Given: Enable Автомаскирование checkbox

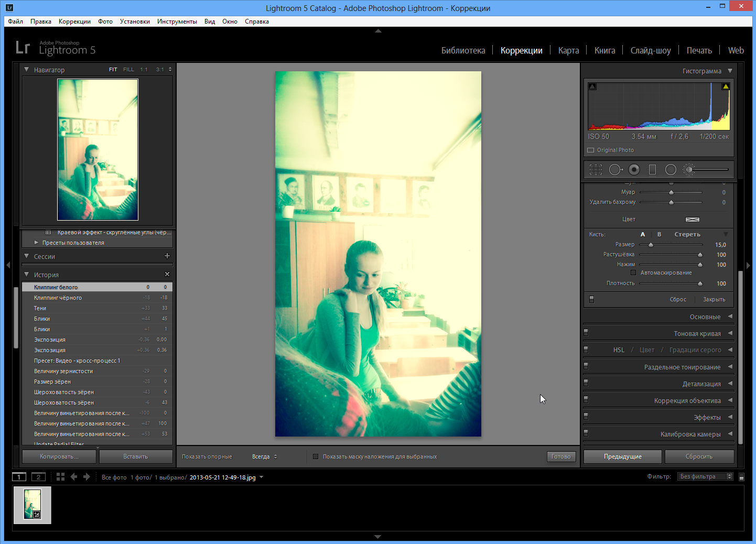Looking at the screenshot, I should pyautogui.click(x=633, y=273).
